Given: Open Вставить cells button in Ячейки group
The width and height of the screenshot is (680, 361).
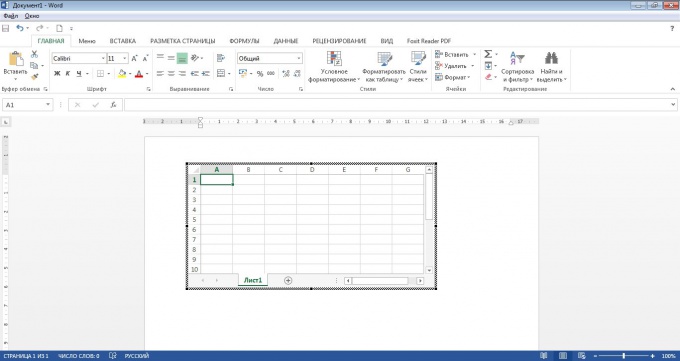Looking at the screenshot, I should 452,54.
